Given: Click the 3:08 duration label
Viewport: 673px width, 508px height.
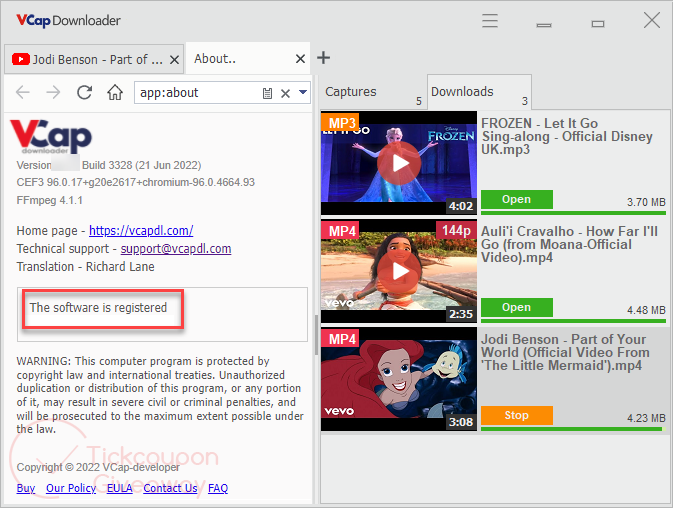Looking at the screenshot, I should tap(461, 423).
